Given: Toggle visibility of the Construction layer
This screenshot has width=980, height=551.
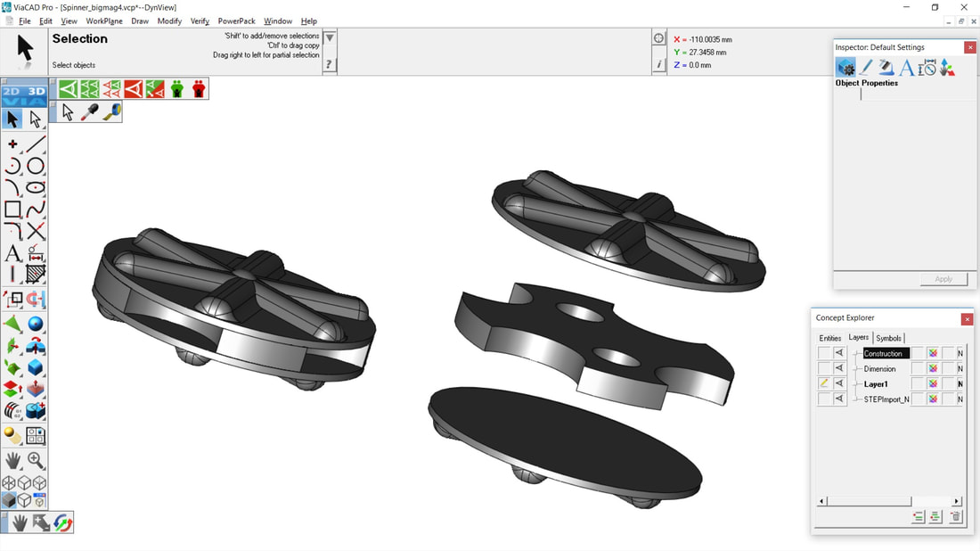Looking at the screenshot, I should (839, 353).
